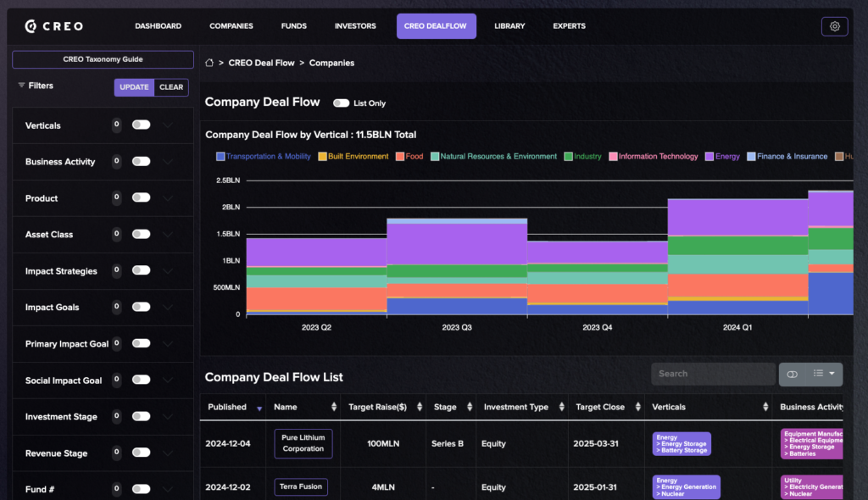The height and width of the screenshot is (500, 868).
Task: Sort the Investment Type column
Action: 561,407
